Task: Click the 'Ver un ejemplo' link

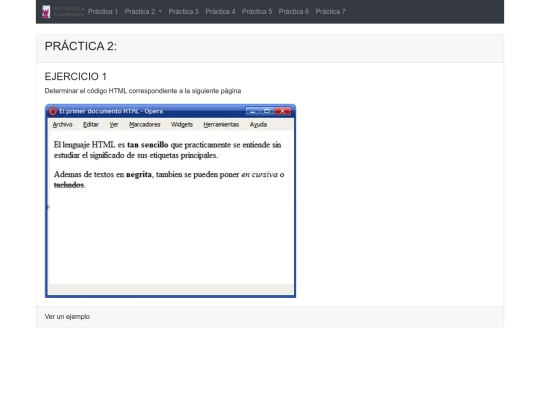Action: coord(67,316)
